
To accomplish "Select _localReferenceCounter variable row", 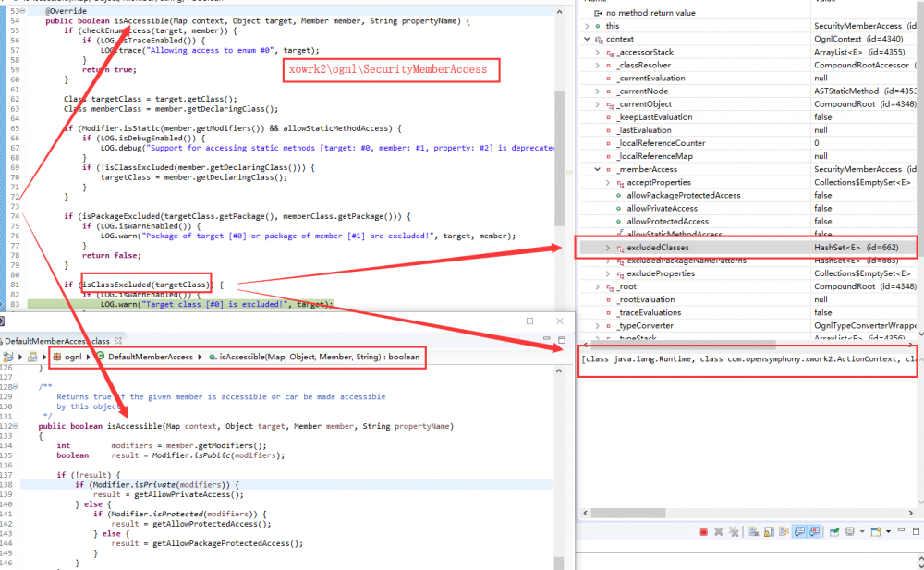I will pyautogui.click(x=748, y=142).
